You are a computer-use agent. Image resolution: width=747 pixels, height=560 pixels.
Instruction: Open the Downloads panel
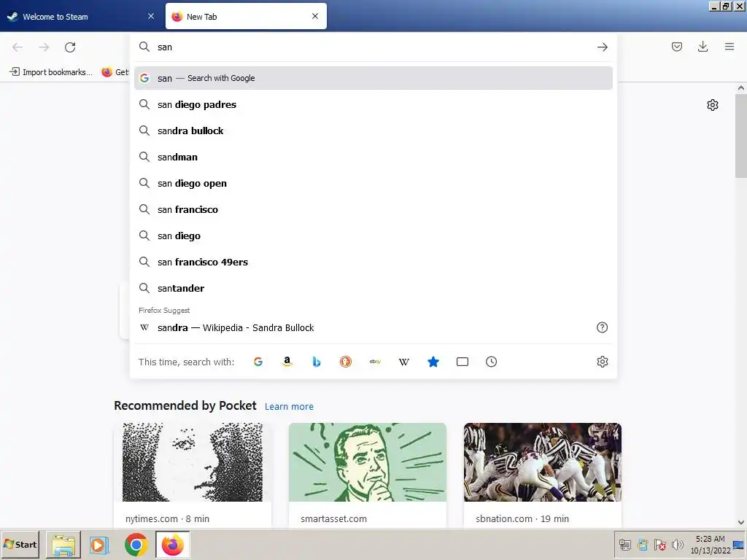click(703, 47)
